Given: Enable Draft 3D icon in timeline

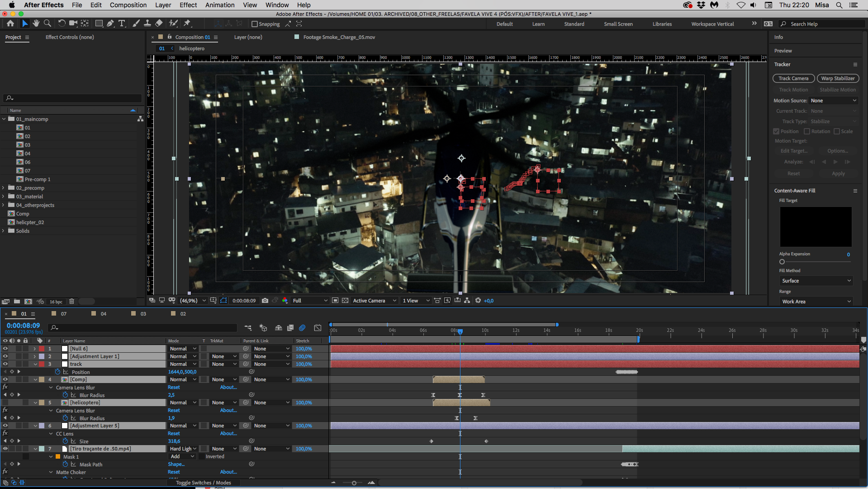Looking at the screenshot, I should click(264, 328).
